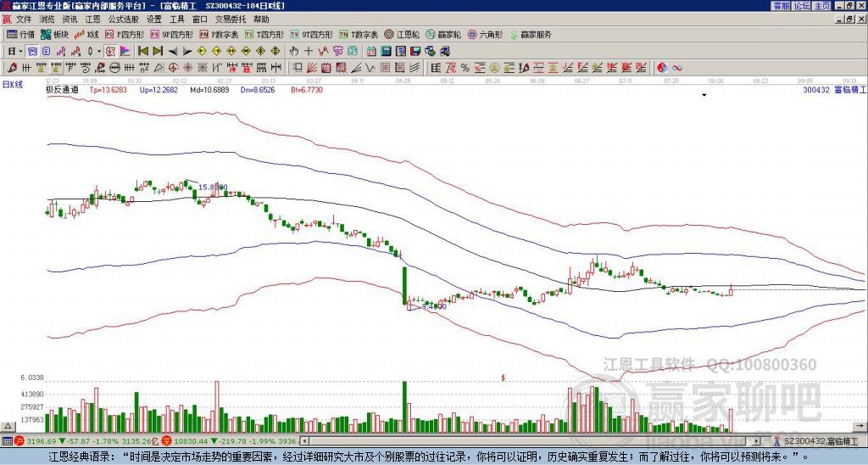Click the horizontal scrollbar left arrow
Image resolution: width=868 pixels, height=465 pixels.
[304, 441]
